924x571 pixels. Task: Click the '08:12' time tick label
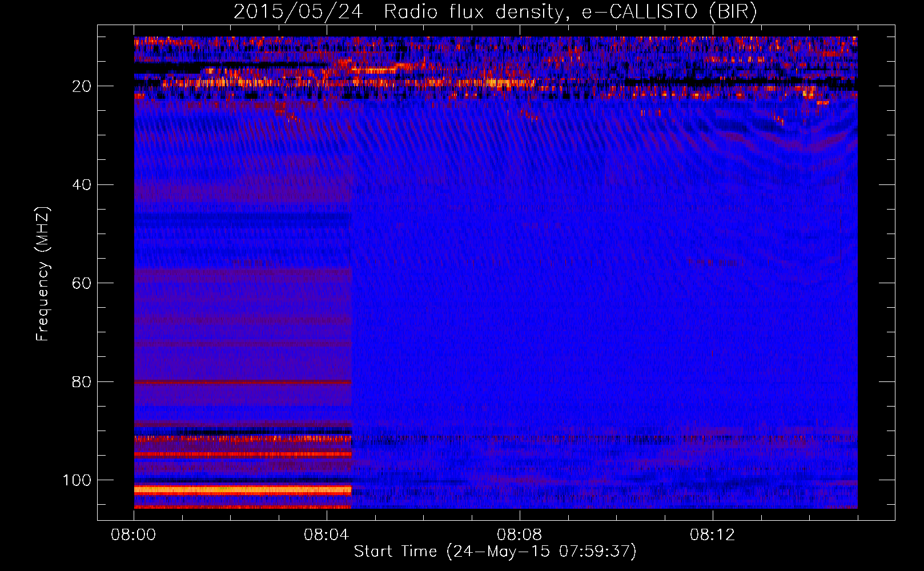(713, 535)
